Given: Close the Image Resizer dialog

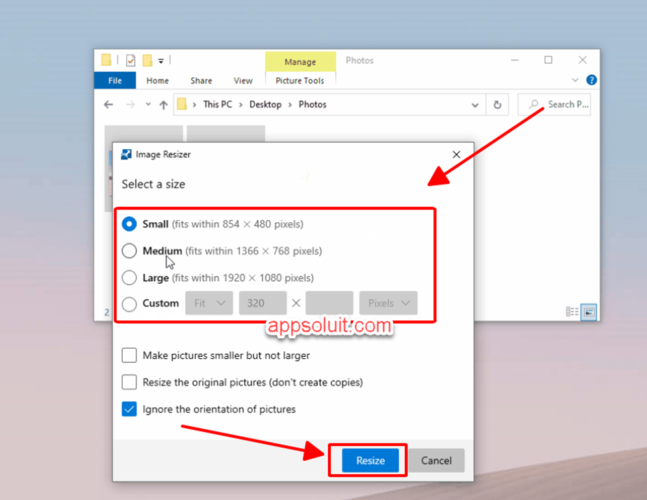Looking at the screenshot, I should (456, 154).
